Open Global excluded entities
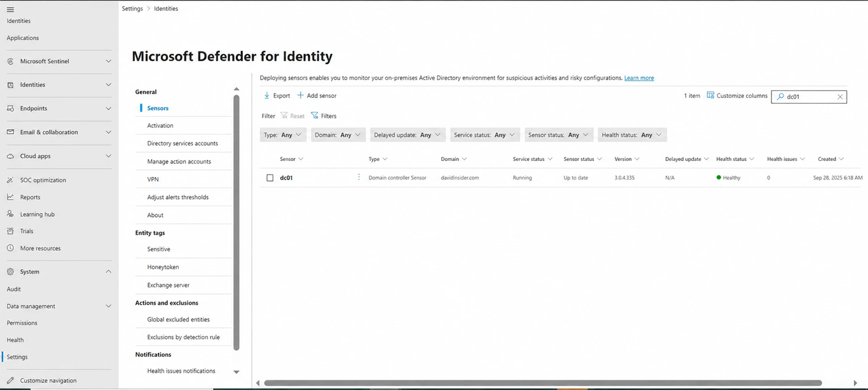This screenshot has width=868, height=390. tap(179, 319)
